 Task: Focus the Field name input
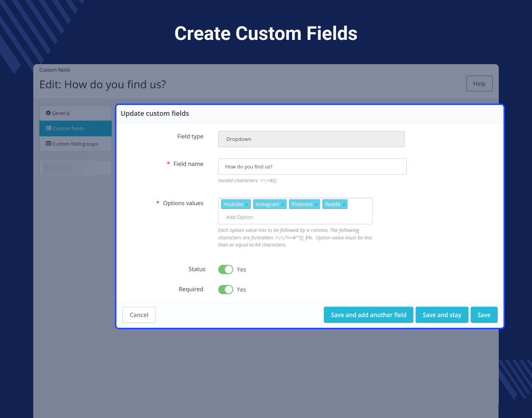point(312,167)
